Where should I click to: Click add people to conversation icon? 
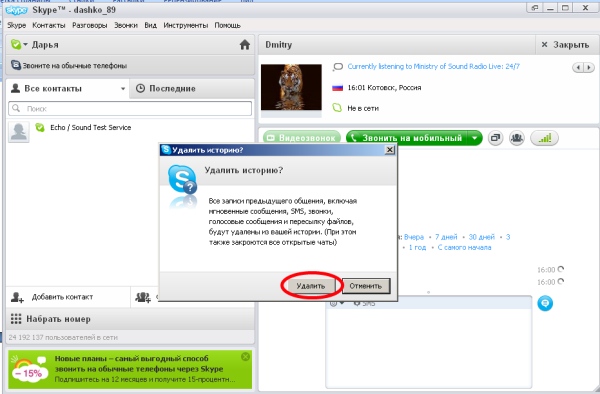(517, 138)
